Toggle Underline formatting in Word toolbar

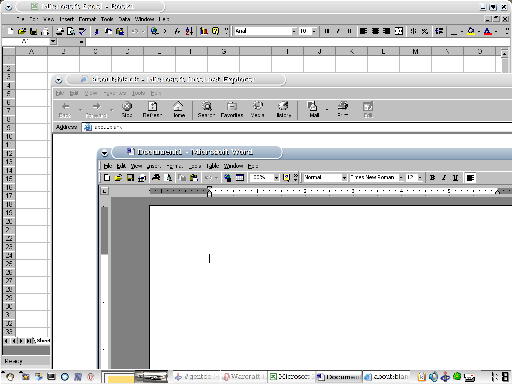point(455,178)
